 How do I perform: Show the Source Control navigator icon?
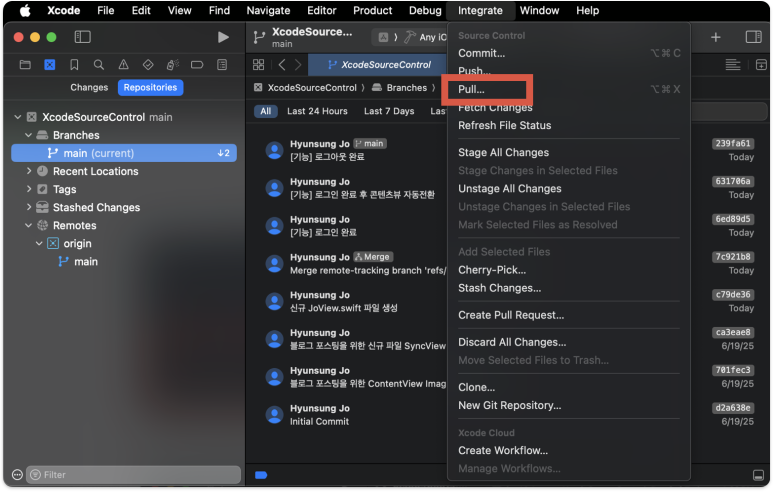click(50, 65)
